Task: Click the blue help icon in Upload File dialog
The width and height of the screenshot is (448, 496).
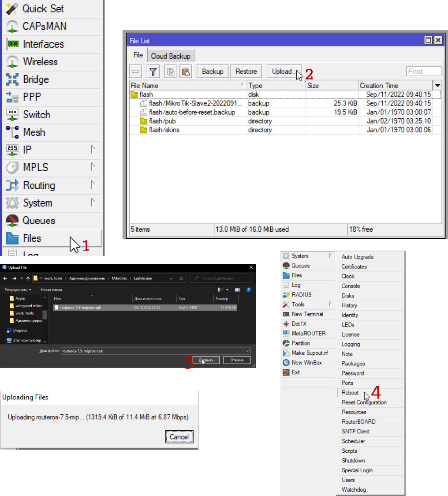Action: (249, 290)
